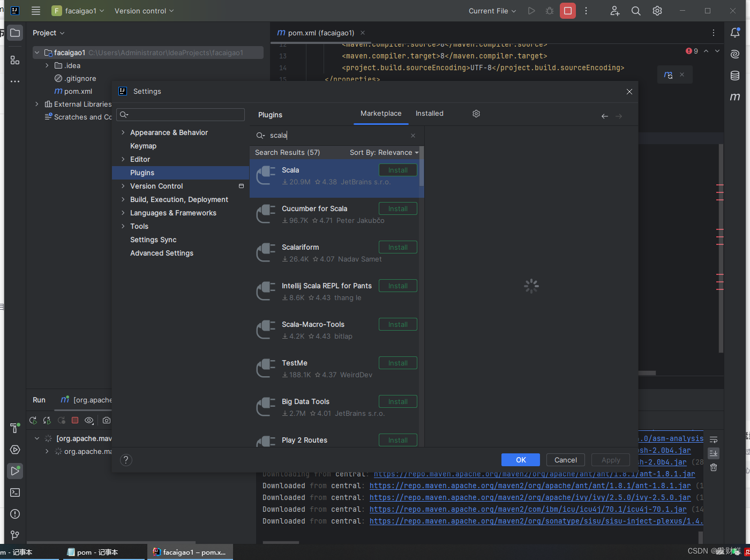Install the Scalariform plugin
This screenshot has height=560, width=750.
click(398, 247)
